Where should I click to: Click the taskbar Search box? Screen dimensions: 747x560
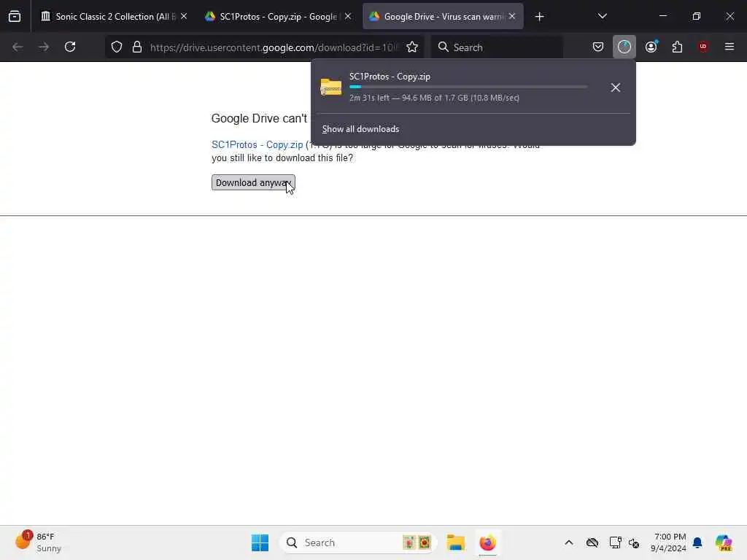[x=358, y=542]
